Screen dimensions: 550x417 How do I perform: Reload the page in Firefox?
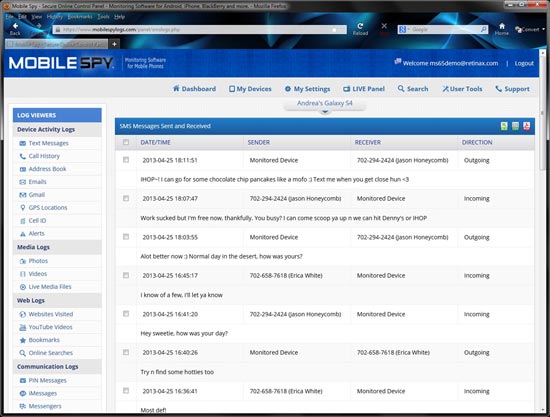click(x=360, y=28)
